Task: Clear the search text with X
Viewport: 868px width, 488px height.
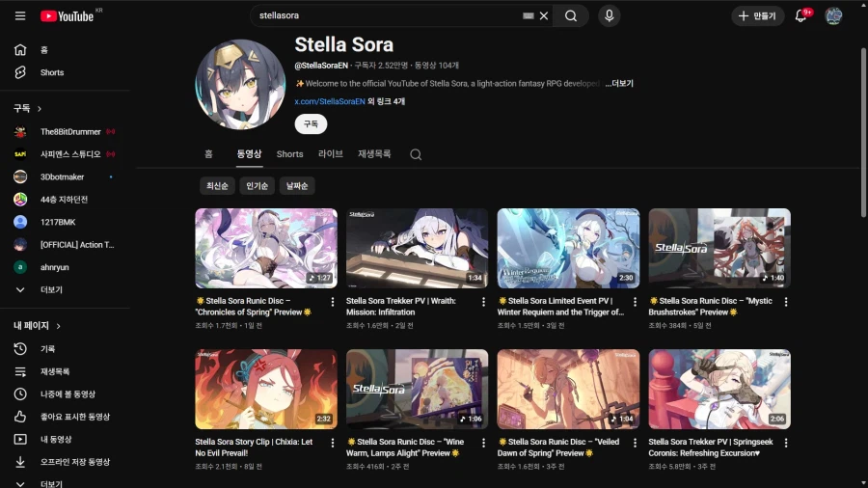Action: 544,16
